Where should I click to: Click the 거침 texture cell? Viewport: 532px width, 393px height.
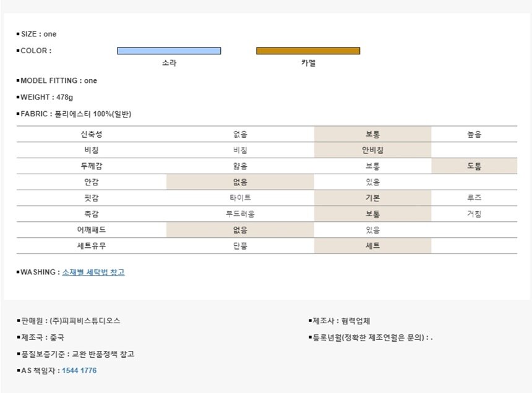[x=474, y=214]
